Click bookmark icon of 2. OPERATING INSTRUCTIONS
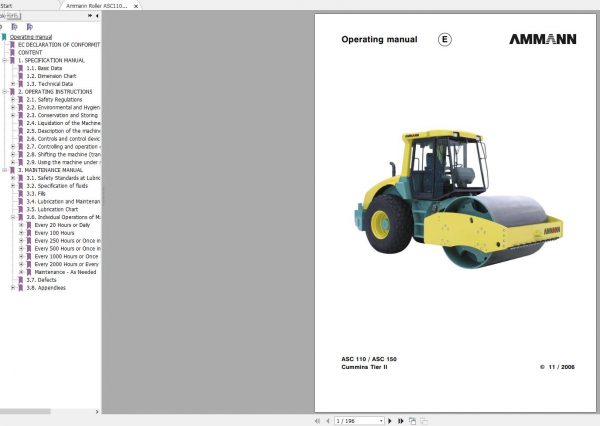600x426 pixels. tap(12, 92)
